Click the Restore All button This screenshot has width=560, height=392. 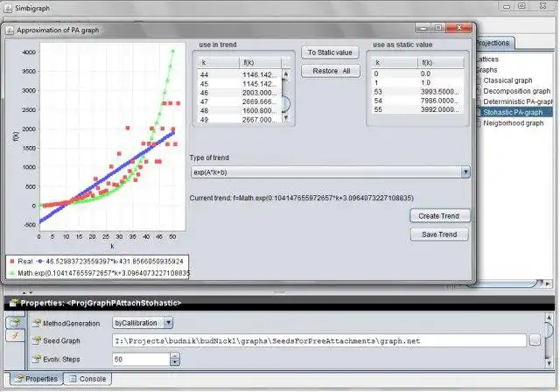331,71
